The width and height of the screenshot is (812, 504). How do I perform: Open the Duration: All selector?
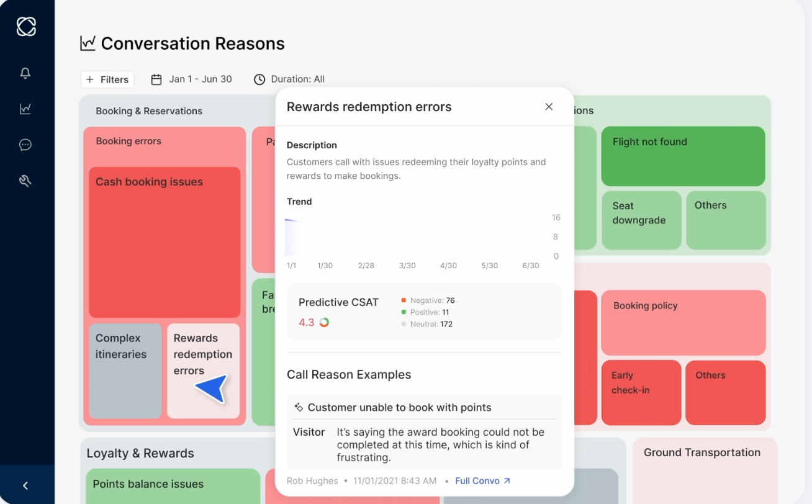(x=289, y=79)
